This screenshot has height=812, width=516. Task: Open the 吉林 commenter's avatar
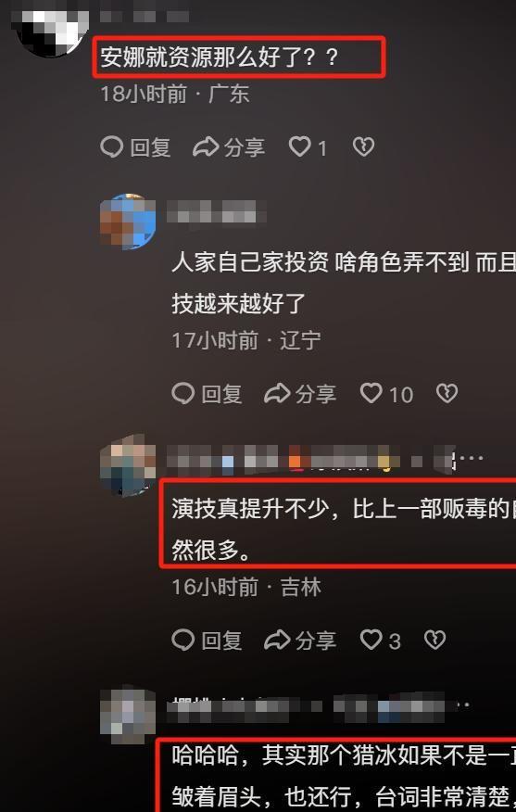pos(128,466)
